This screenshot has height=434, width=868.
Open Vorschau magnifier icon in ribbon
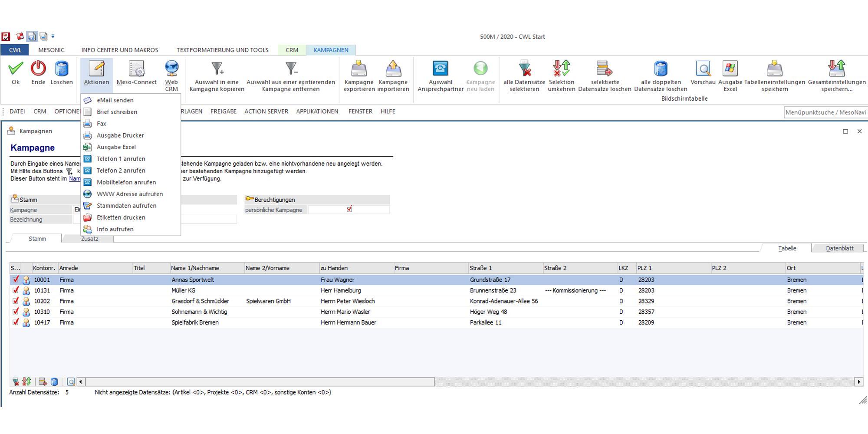[x=703, y=69]
